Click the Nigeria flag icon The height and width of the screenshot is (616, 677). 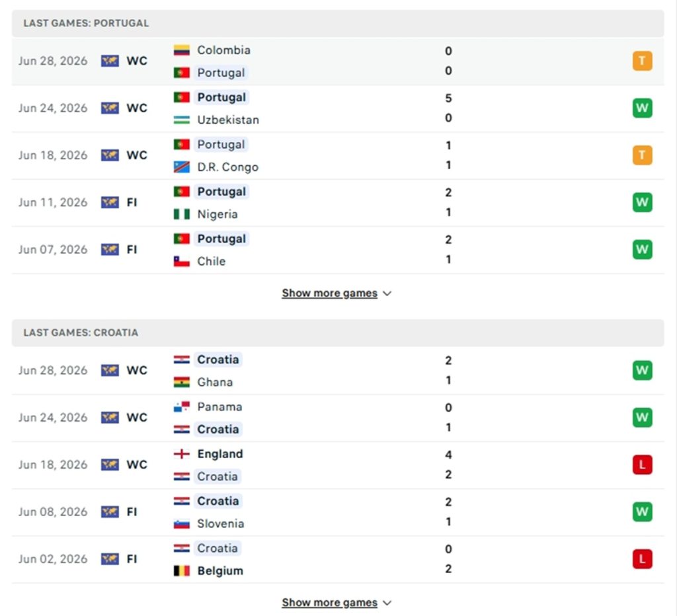click(181, 214)
